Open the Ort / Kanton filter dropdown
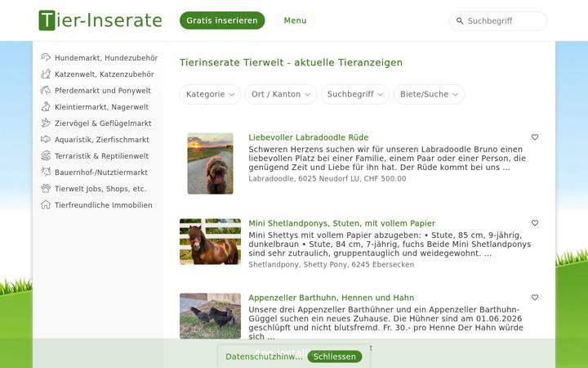This screenshot has width=588, height=368. click(281, 94)
